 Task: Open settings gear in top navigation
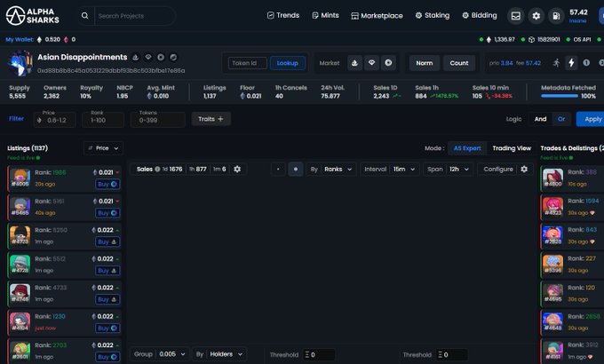click(536, 16)
